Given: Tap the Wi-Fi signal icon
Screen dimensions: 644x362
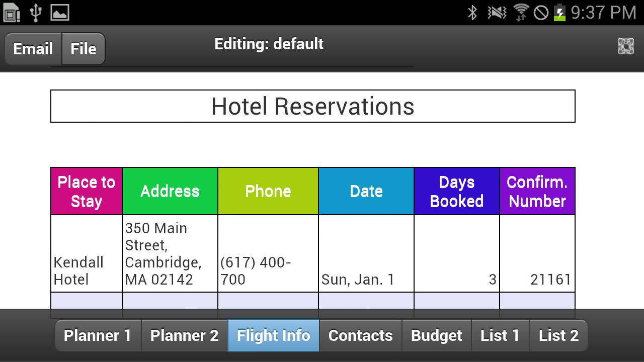Looking at the screenshot, I should click(x=521, y=13).
